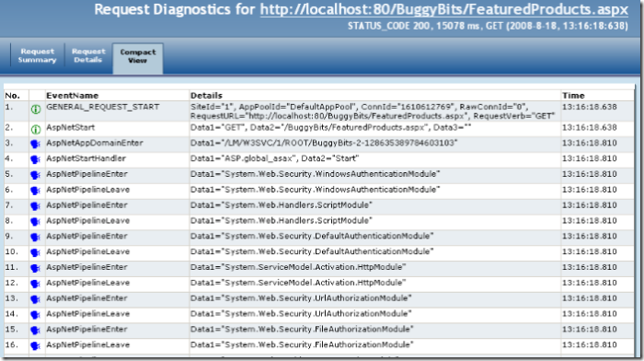Click the event icon in row 10

pos(35,253)
